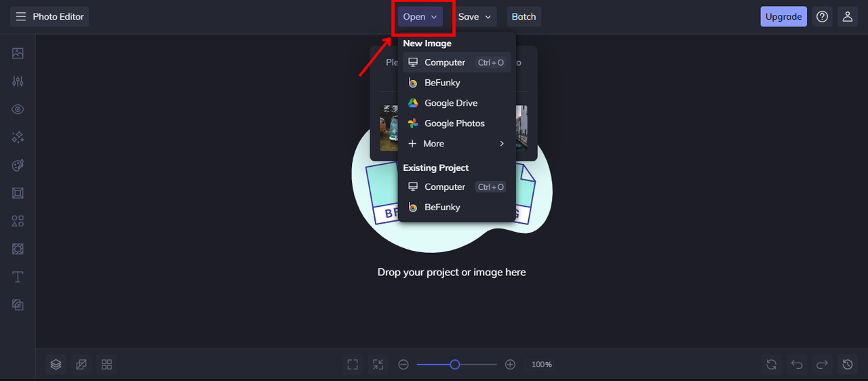Open the Overlays icon in sidebar
Viewport: 868px width, 381px height.
coord(18,249)
